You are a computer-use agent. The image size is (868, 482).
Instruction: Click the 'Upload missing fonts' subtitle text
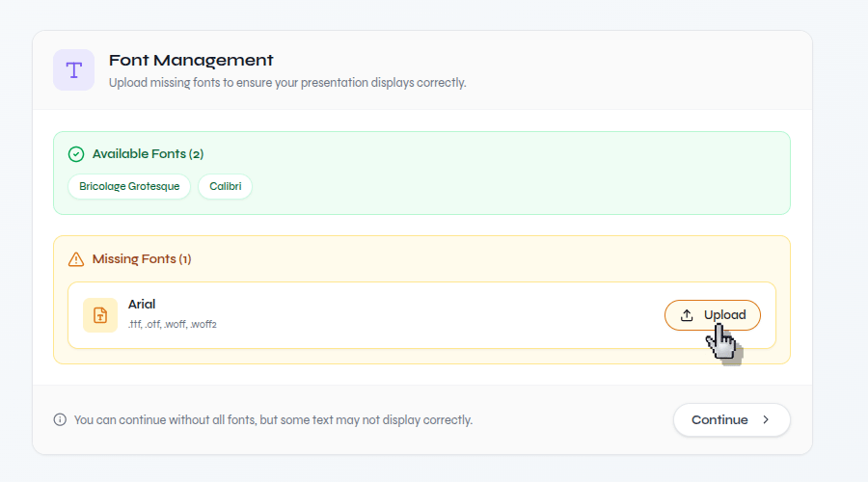(287, 83)
